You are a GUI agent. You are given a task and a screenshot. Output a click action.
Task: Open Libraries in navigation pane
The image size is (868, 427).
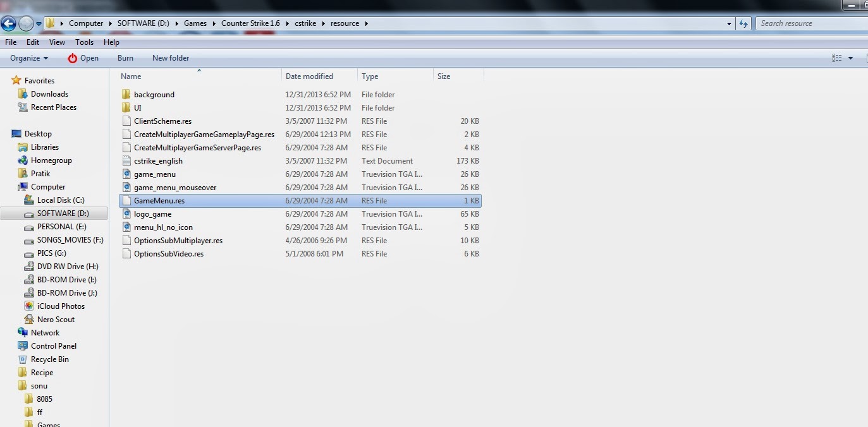point(44,147)
